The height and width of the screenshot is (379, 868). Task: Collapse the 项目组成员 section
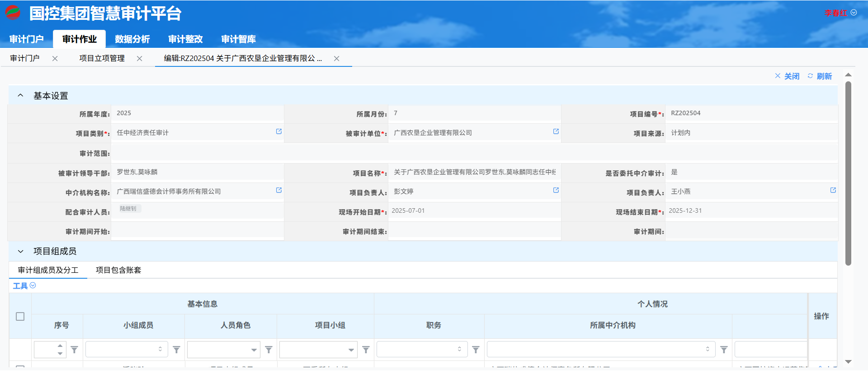[20, 251]
